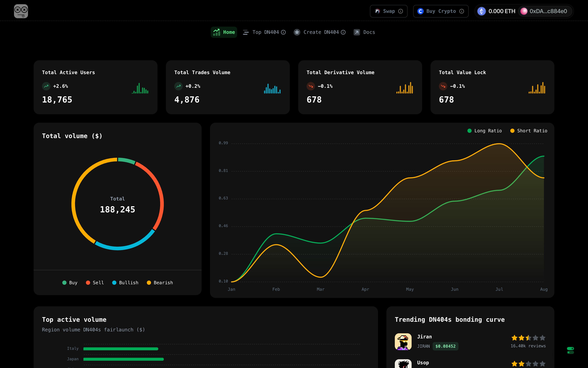Viewport: 588px width, 368px height.
Task: Click the orange sparkline in Total Value Lock
Action: [x=537, y=88]
